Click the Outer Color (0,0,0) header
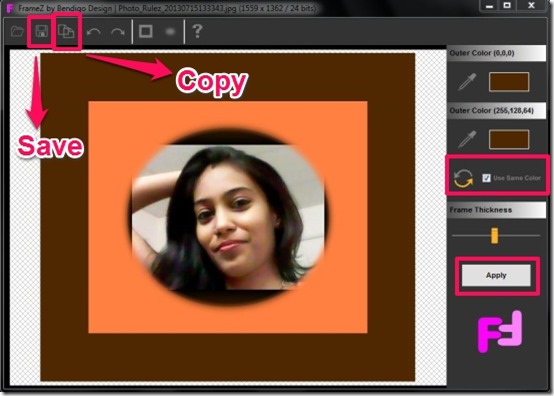554x396 pixels. [x=496, y=53]
